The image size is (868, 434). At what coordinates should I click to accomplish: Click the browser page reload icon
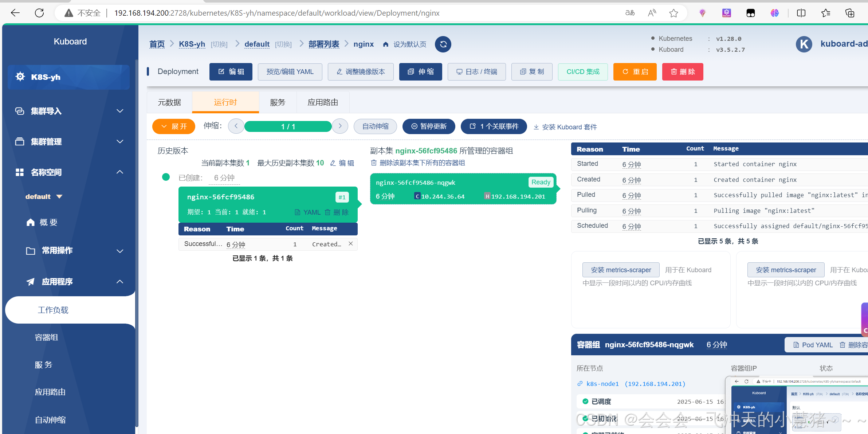[39, 13]
